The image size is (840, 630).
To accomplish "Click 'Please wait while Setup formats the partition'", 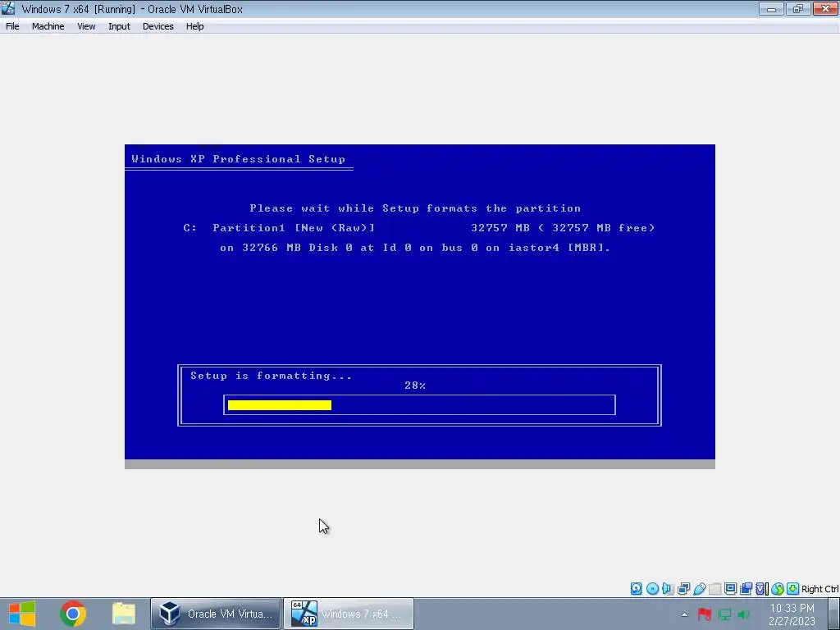I will pos(415,208).
